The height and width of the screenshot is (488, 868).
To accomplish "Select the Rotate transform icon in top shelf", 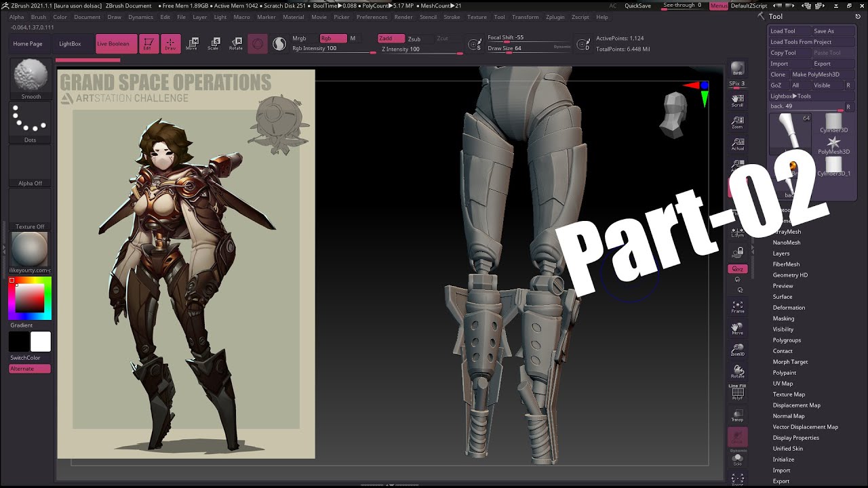I will point(235,44).
